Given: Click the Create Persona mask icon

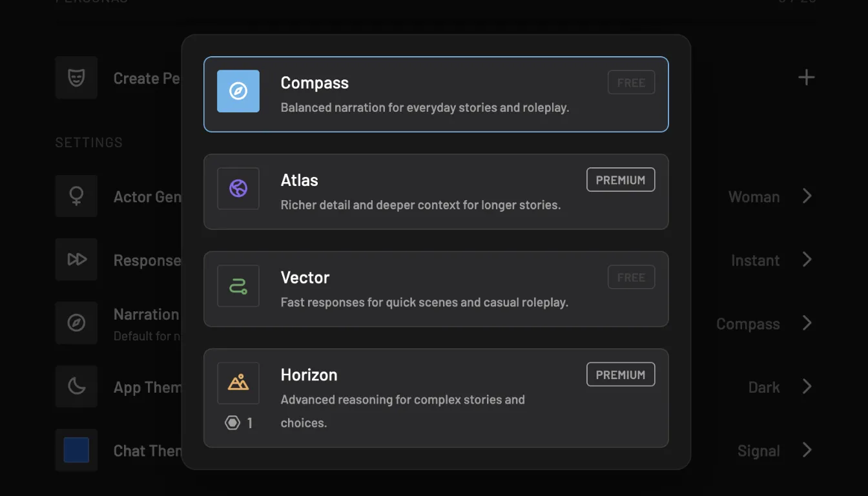Looking at the screenshot, I should tap(76, 77).
